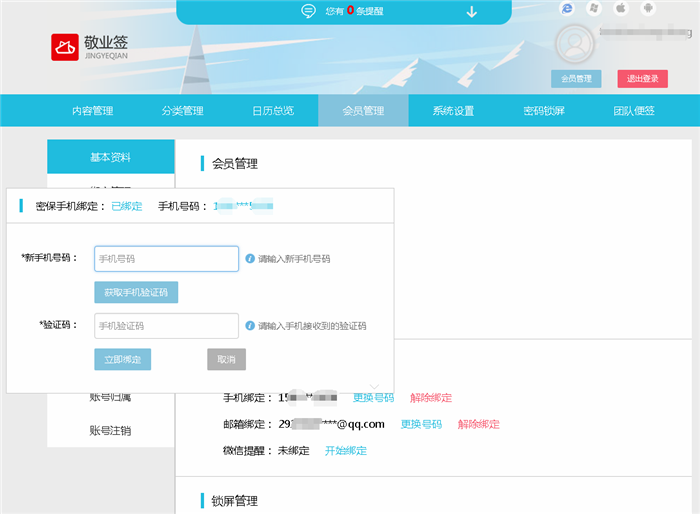700x514 pixels.
Task: Switch to the 系统设置 tab
Action: [x=453, y=110]
